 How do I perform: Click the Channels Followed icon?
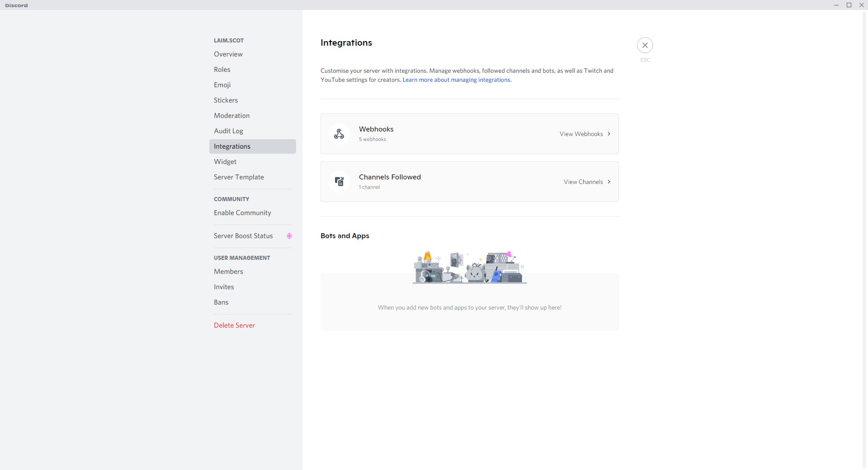pyautogui.click(x=339, y=182)
